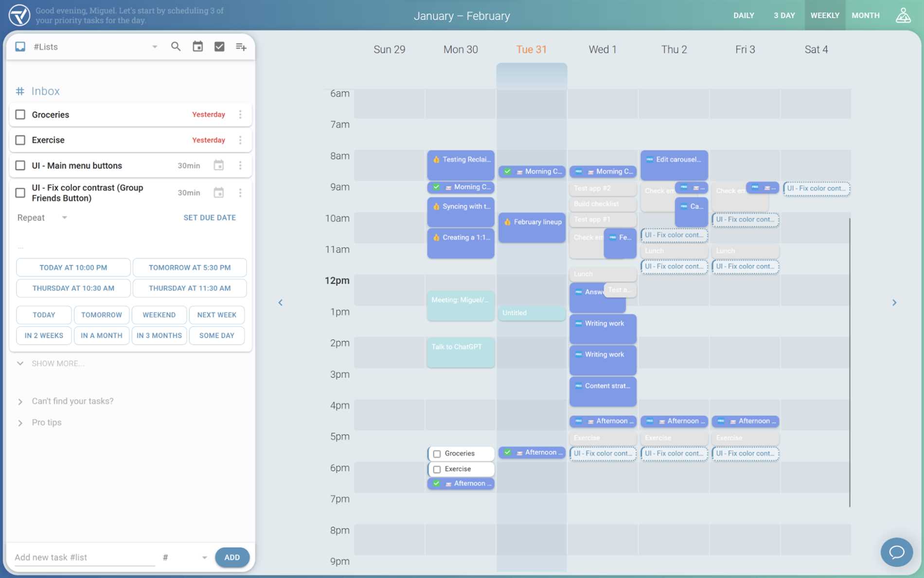Open more options for UI - Main menu buttons
Screen dimensions: 924x578
click(240, 165)
